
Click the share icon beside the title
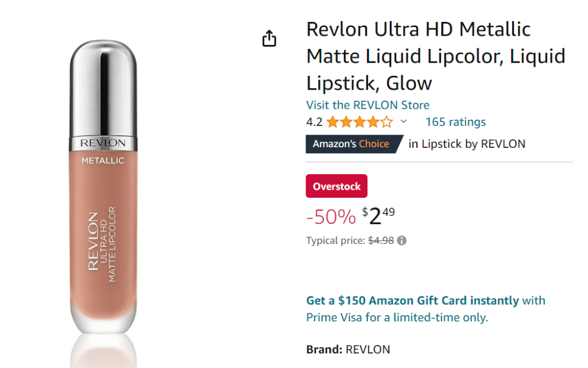pyautogui.click(x=269, y=39)
